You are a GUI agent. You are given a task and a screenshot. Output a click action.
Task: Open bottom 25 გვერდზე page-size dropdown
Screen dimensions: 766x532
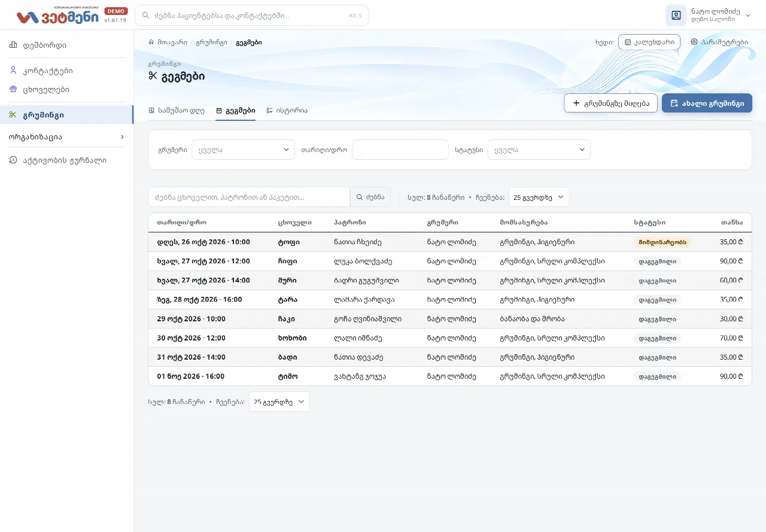[279, 402]
